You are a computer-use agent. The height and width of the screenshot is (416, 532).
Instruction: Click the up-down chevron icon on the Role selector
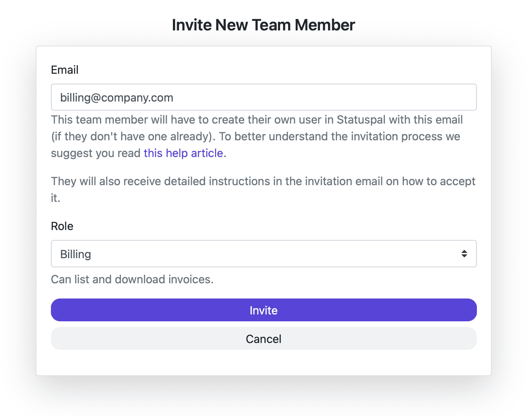coord(464,254)
